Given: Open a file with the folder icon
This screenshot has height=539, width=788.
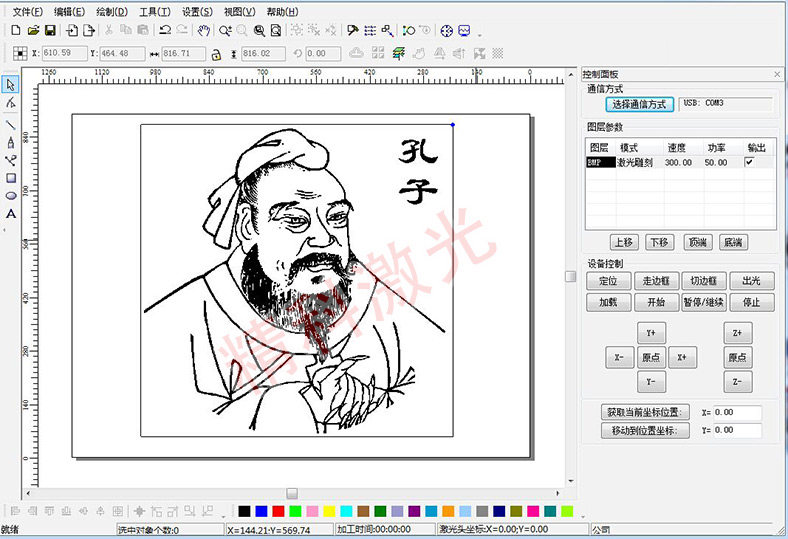Looking at the screenshot, I should pyautogui.click(x=33, y=31).
